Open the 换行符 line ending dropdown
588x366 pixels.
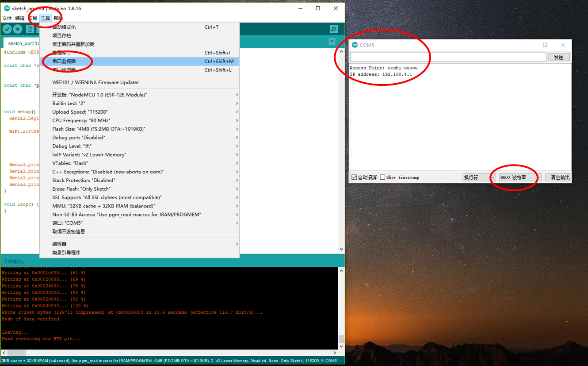pyautogui.click(x=479, y=177)
